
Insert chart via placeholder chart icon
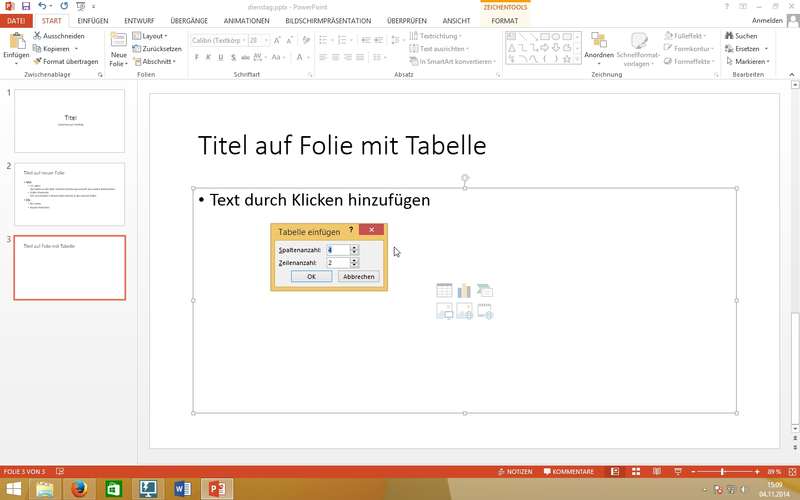[x=464, y=290]
